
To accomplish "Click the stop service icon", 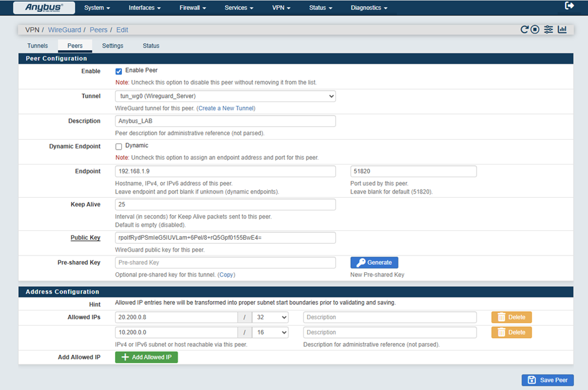I will tap(535, 29).
